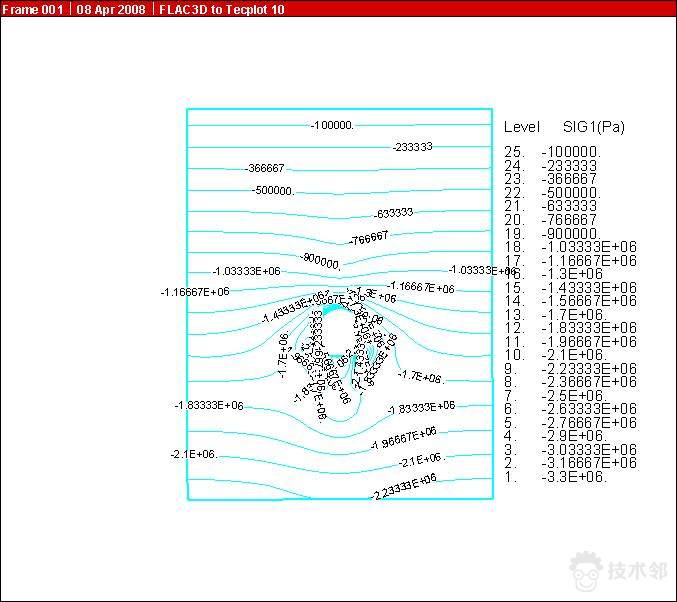Click the SIG1(Pa) legend header
The width and height of the screenshot is (677, 602).
[x=593, y=127]
